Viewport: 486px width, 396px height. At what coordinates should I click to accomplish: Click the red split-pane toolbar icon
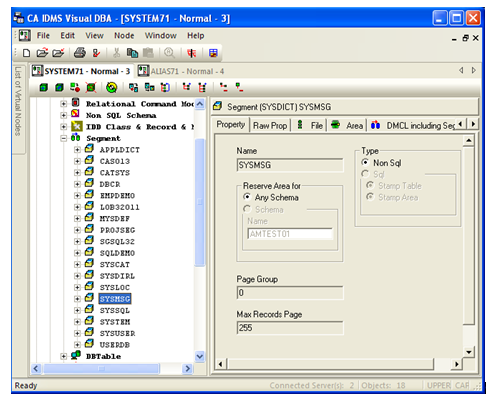click(192, 53)
